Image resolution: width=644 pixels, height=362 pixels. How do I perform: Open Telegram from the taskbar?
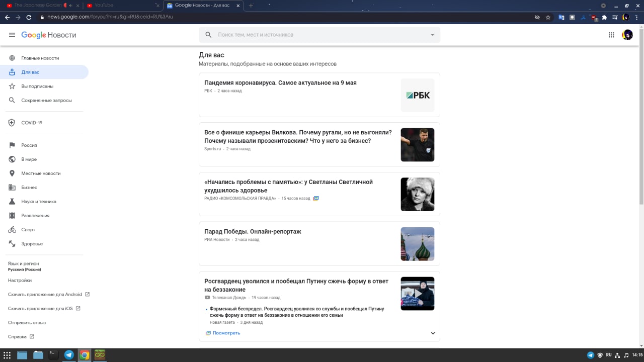pos(69,355)
